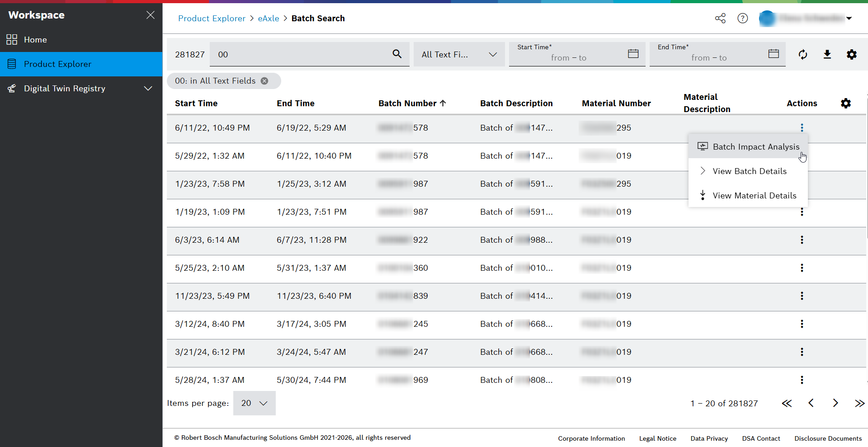This screenshot has height=447, width=868.
Task: Open Home from the sidebar
Action: point(81,40)
